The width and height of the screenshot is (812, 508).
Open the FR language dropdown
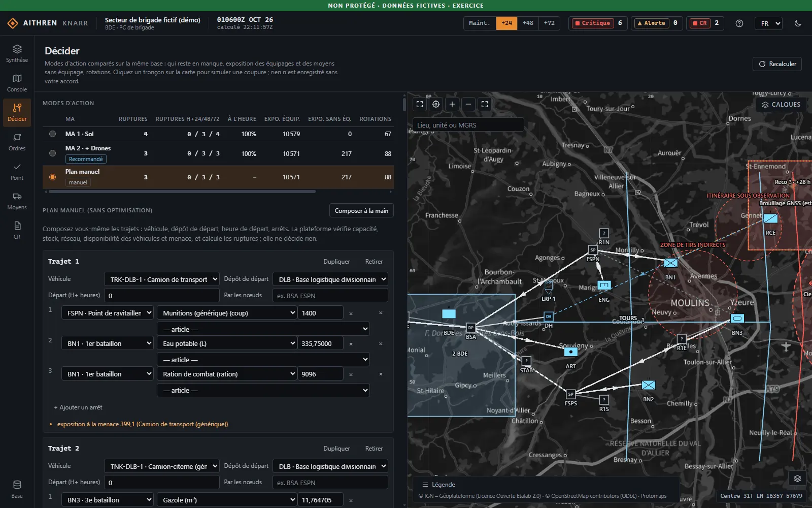[768, 23]
